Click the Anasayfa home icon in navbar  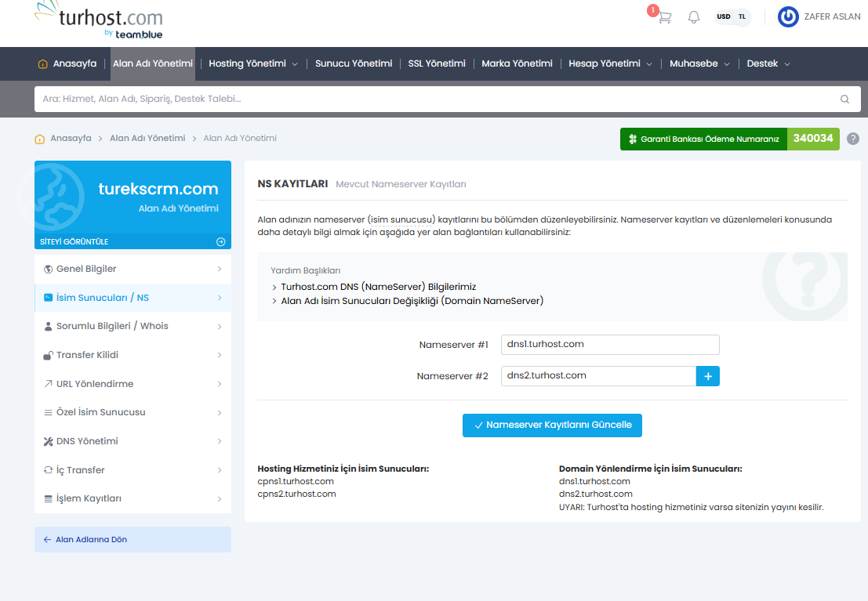42,63
